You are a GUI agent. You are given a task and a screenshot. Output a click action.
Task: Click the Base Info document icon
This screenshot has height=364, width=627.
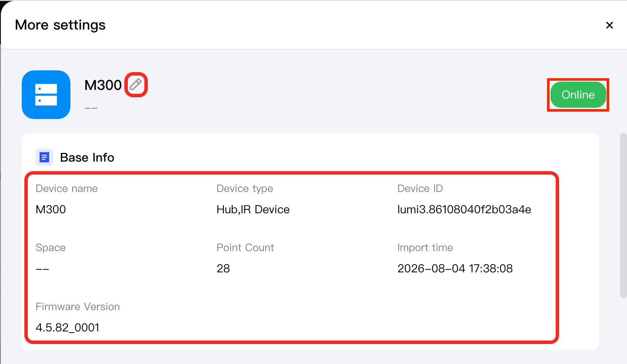(44, 157)
